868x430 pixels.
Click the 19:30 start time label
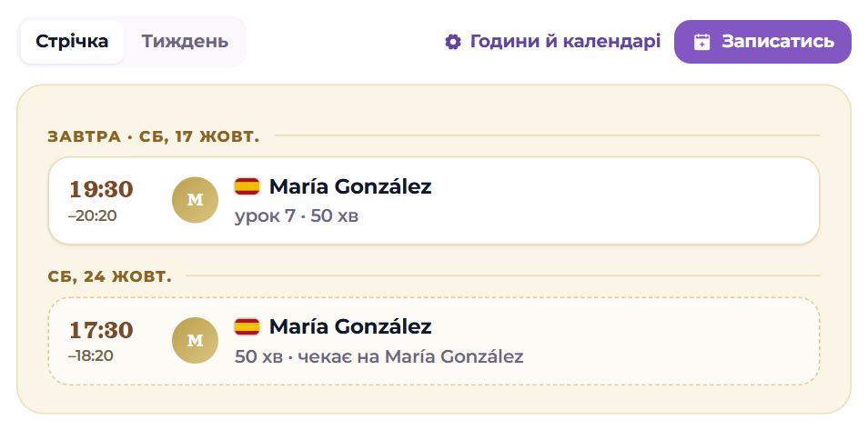pos(101,189)
